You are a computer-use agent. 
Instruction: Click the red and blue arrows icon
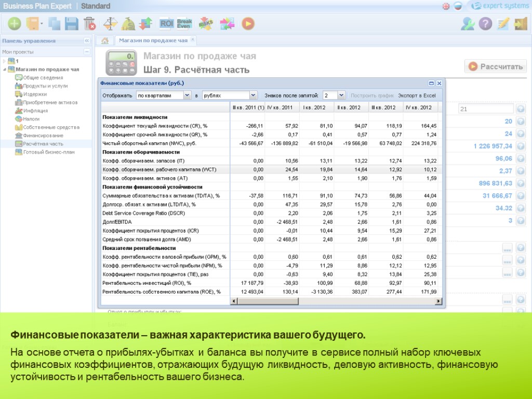click(146, 24)
